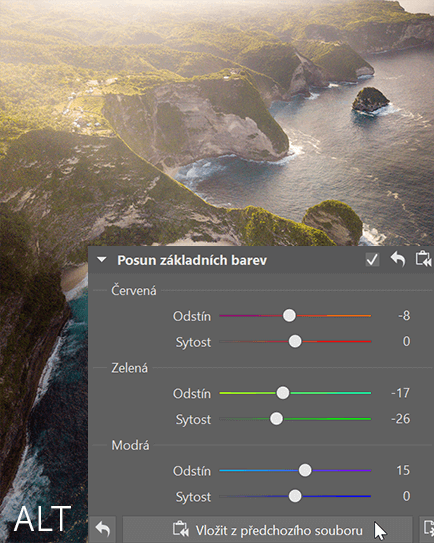Click the Zelená Sytost slider handle
Viewport: 434px width, 543px height.
[x=276, y=419]
